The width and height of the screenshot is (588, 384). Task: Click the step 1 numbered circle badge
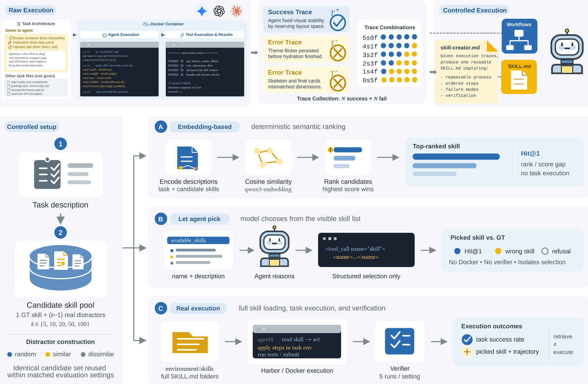60,144
